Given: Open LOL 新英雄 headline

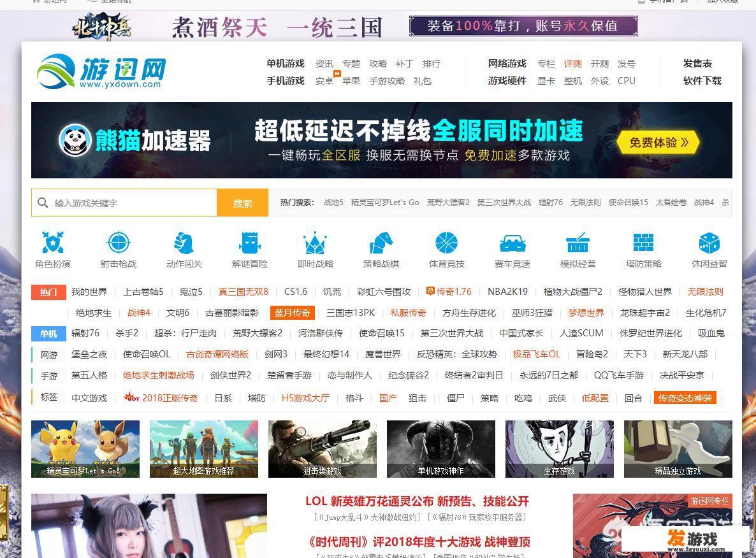Looking at the screenshot, I should [417, 501].
